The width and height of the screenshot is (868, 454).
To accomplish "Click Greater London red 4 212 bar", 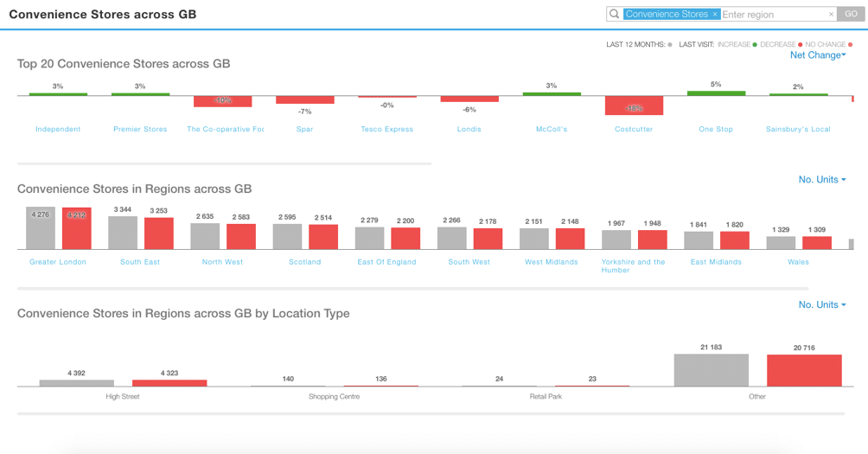I will click(76, 228).
